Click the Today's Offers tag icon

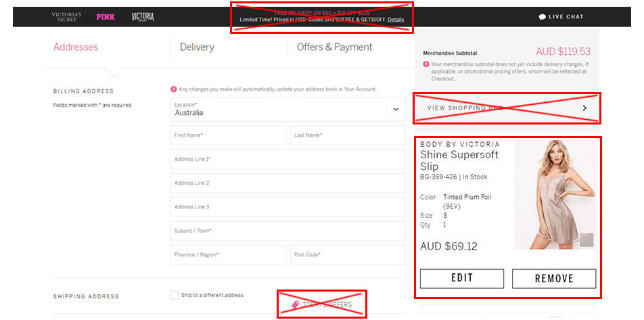coord(295,304)
